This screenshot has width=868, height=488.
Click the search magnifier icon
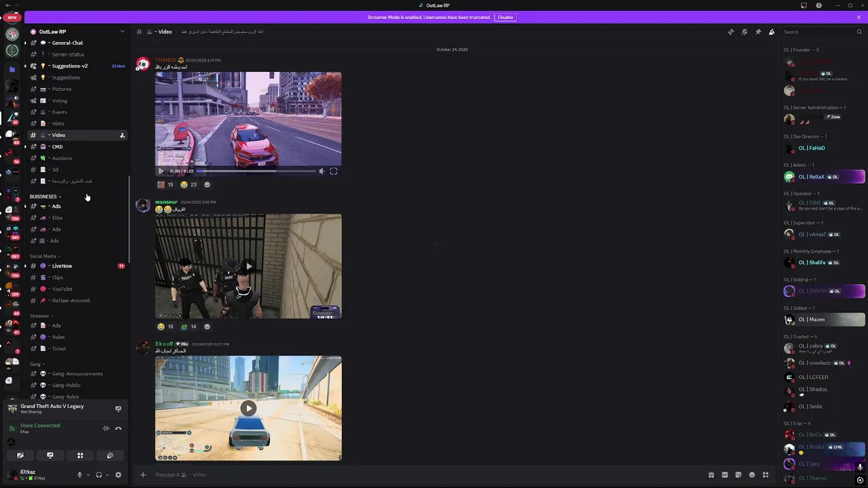pos(859,32)
